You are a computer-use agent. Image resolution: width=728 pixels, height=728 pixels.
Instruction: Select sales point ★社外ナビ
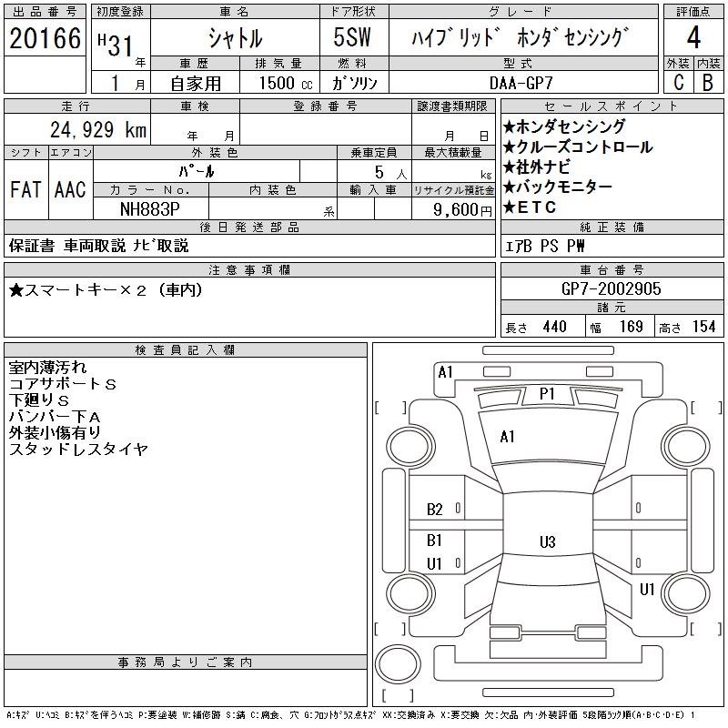tap(536, 167)
